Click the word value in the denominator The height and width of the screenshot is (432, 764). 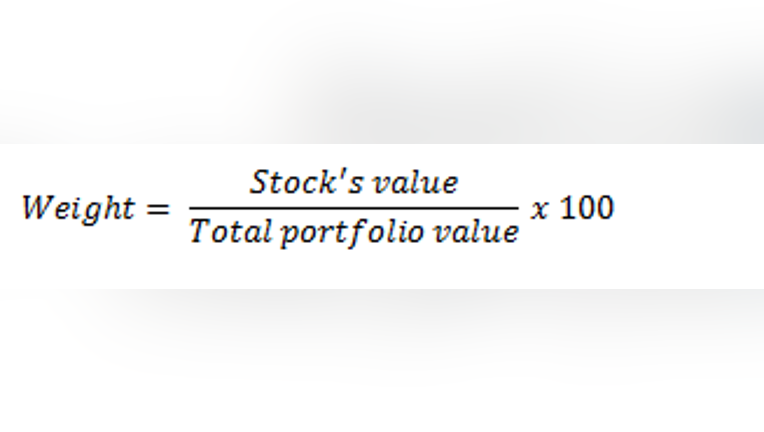477,232
